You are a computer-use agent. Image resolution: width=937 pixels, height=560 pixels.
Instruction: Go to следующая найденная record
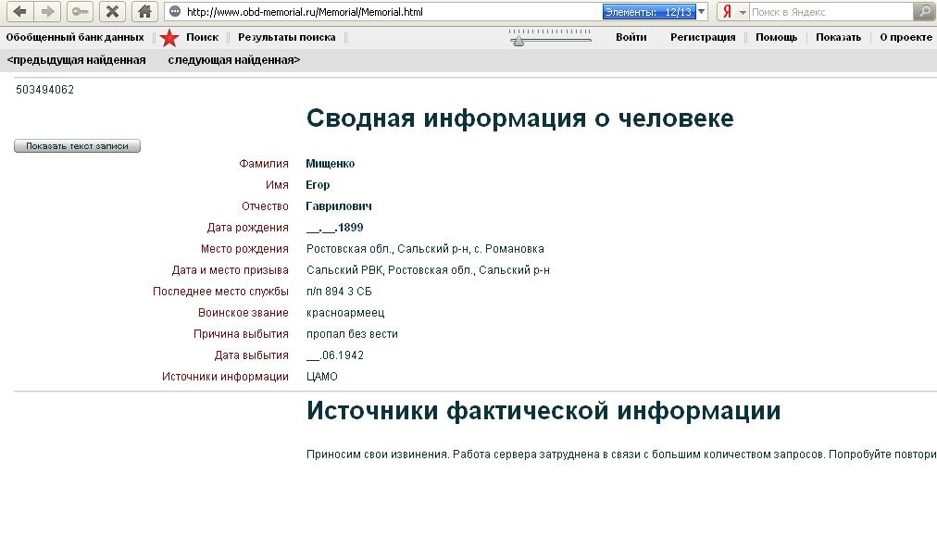pos(233,60)
